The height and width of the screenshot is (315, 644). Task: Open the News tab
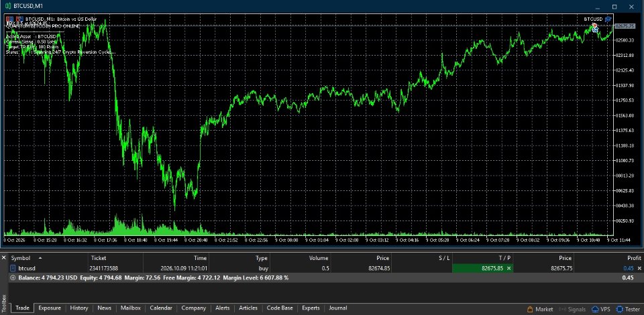[105, 308]
